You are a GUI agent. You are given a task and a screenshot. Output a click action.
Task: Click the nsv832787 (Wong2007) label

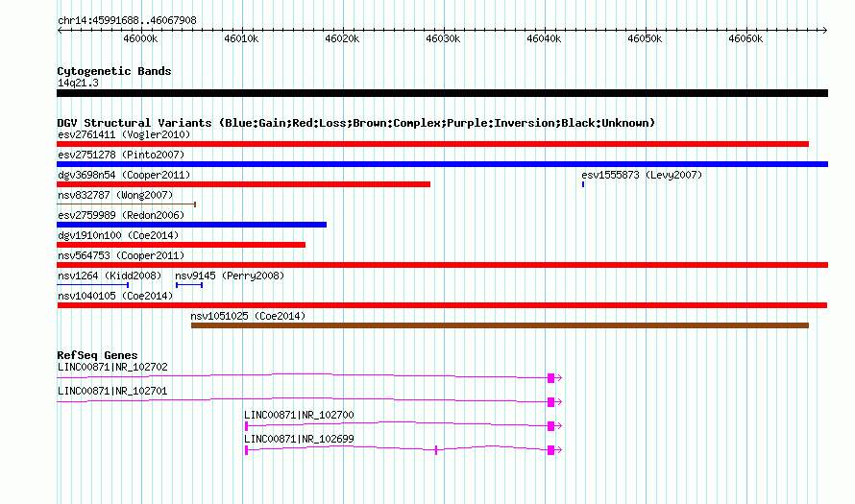(115, 195)
